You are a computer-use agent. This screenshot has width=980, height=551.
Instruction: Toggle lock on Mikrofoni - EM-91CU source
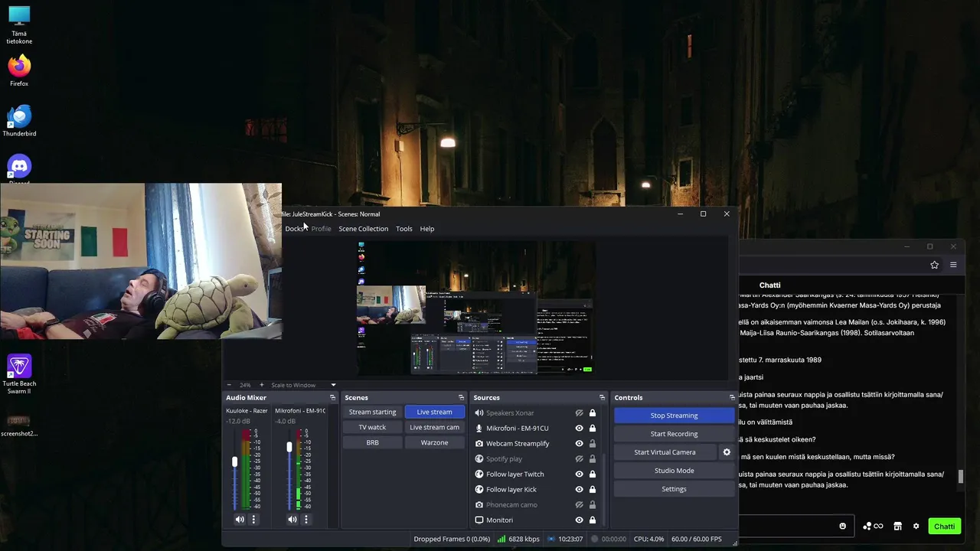click(592, 429)
